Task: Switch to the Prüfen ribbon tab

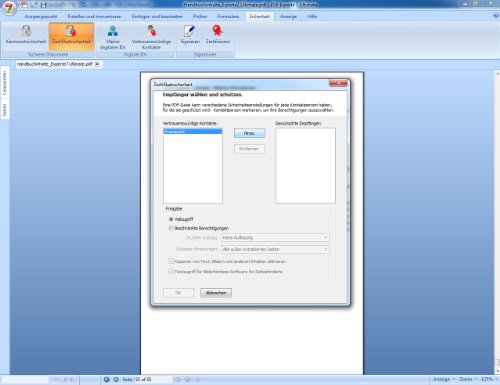Action: pyautogui.click(x=200, y=16)
